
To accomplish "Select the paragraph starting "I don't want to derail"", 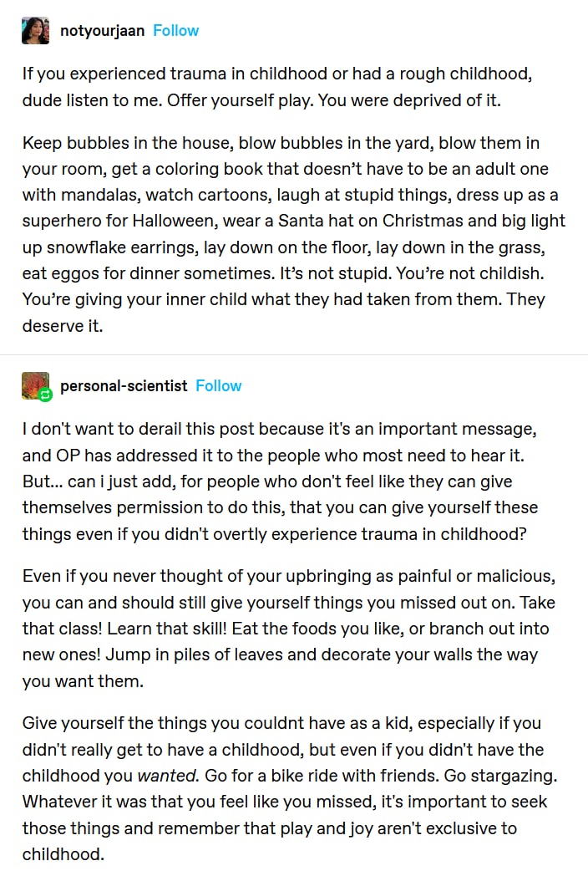I will [x=280, y=481].
